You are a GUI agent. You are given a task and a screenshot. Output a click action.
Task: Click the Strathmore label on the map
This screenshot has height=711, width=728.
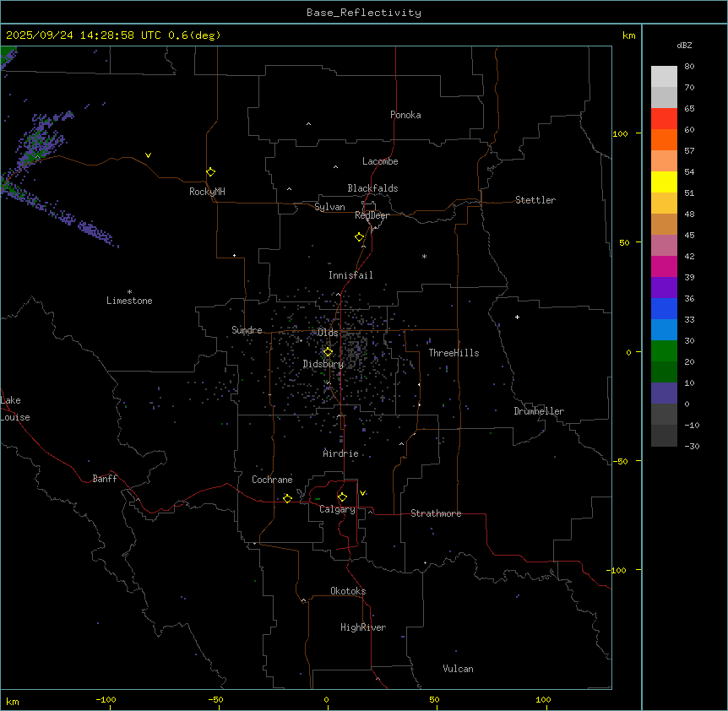click(x=436, y=513)
